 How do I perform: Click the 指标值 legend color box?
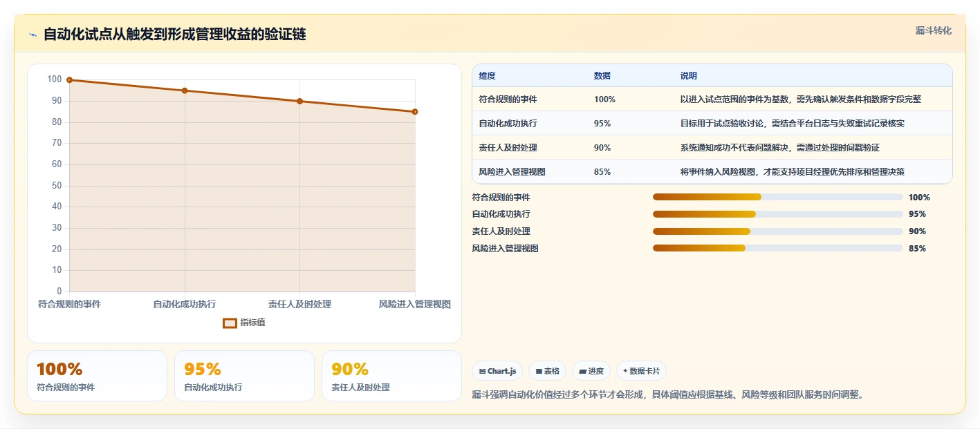click(230, 323)
